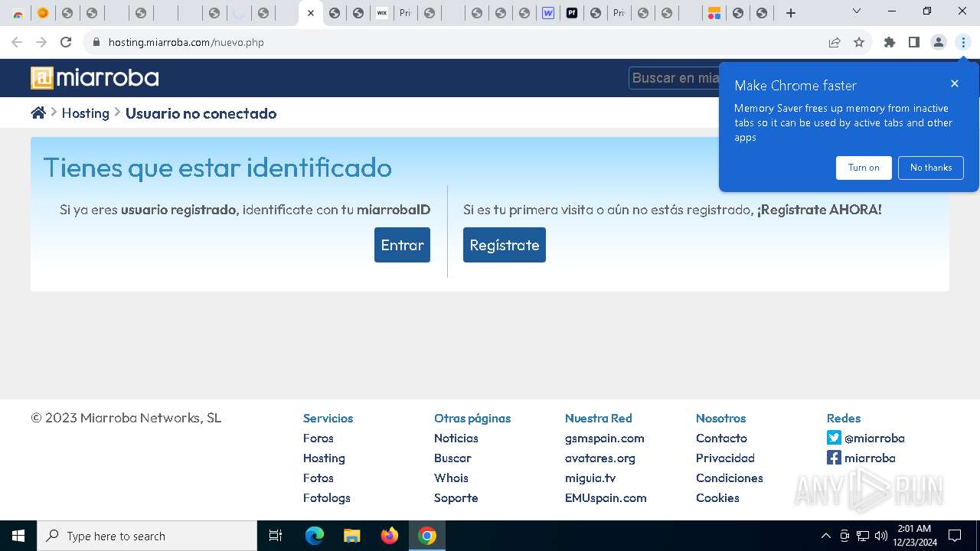
Task: Launch Microsoft Edge from taskbar
Action: coord(315,536)
